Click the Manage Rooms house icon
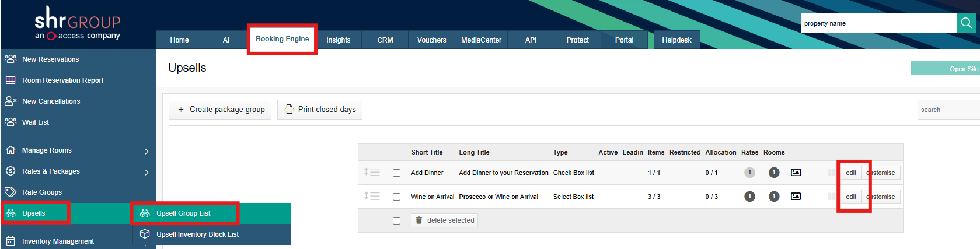 pyautogui.click(x=11, y=150)
